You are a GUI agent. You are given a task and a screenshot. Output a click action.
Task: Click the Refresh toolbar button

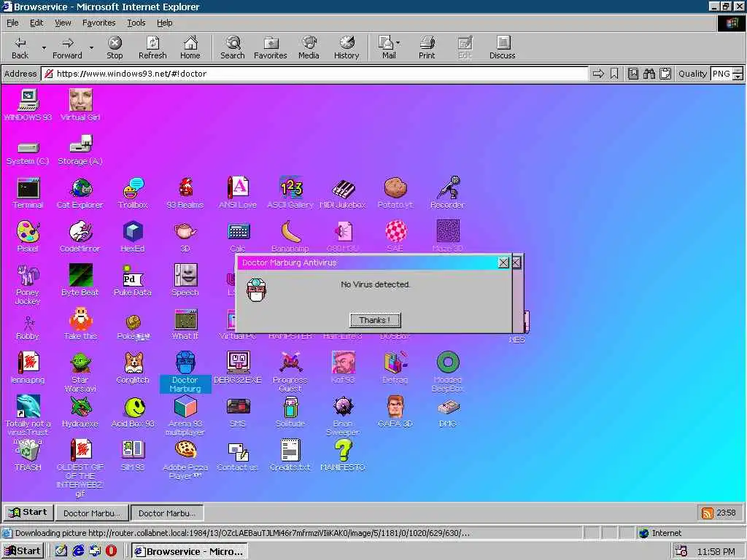coord(152,47)
